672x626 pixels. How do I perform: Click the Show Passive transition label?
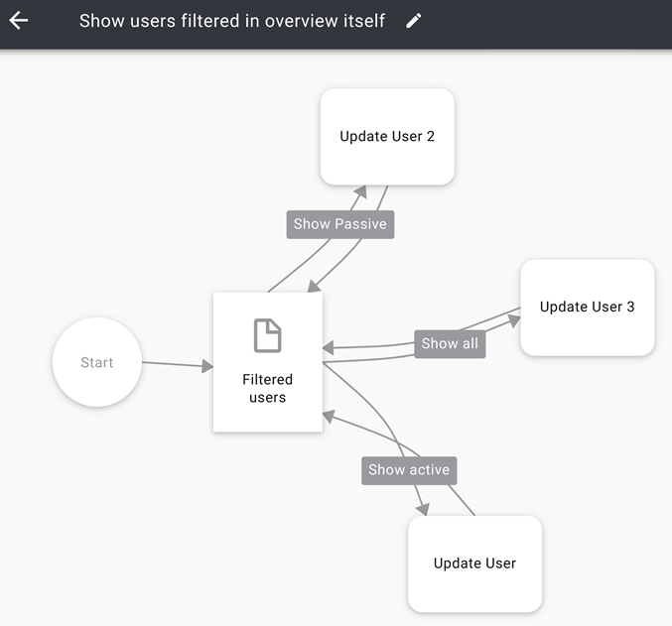click(x=340, y=224)
